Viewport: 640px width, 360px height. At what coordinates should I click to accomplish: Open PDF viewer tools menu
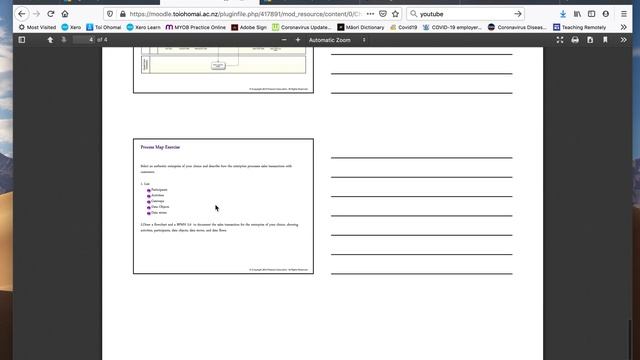623,40
